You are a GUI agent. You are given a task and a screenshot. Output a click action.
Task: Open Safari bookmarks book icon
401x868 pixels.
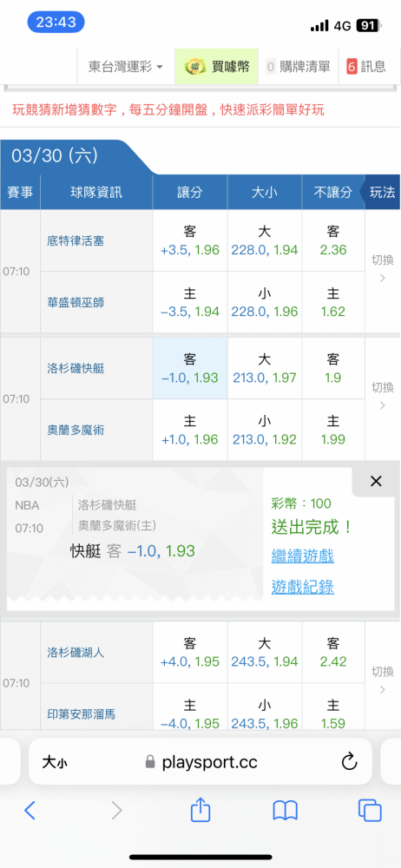tap(286, 811)
